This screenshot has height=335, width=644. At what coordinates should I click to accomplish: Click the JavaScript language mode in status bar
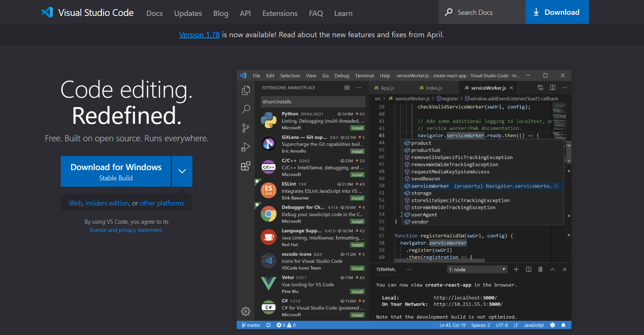[534, 325]
